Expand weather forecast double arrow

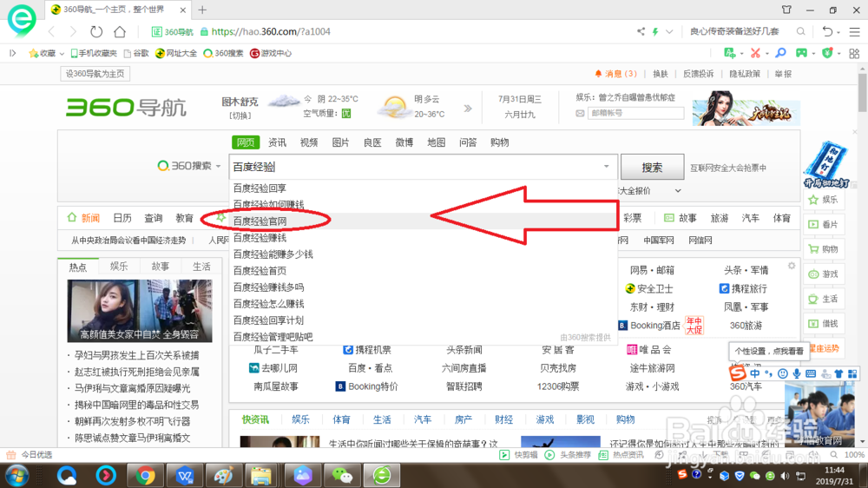coord(468,108)
